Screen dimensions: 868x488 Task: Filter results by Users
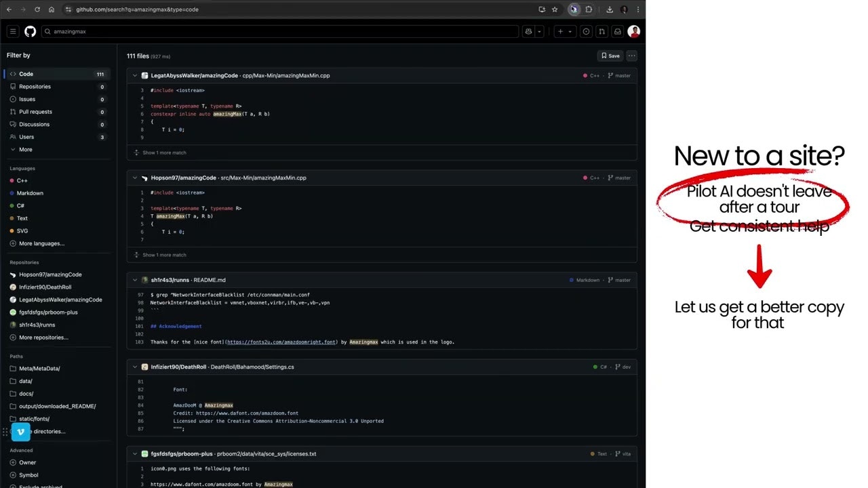[57, 137]
